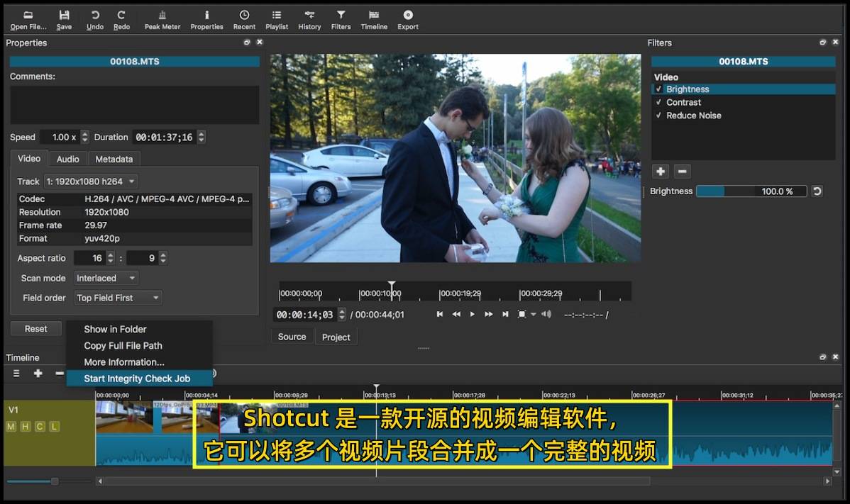The width and height of the screenshot is (850, 504).
Task: Open the Timeline menu icon
Action: coord(16,374)
